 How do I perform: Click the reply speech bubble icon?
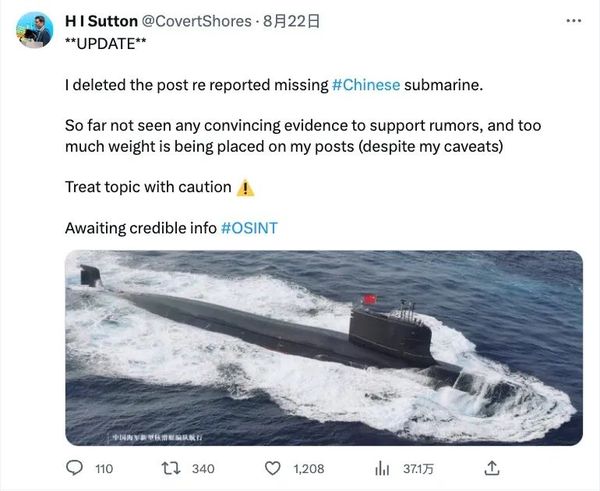tap(74, 468)
